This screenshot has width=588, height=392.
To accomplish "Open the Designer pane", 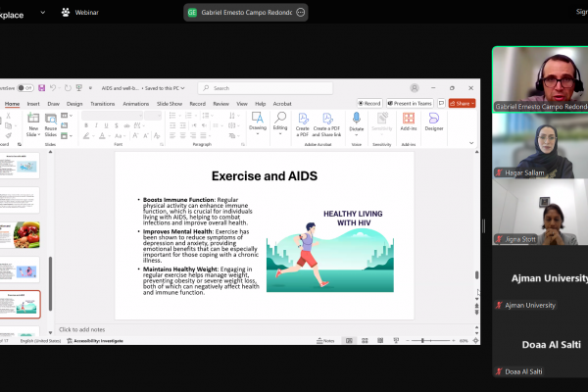I will coord(434,122).
